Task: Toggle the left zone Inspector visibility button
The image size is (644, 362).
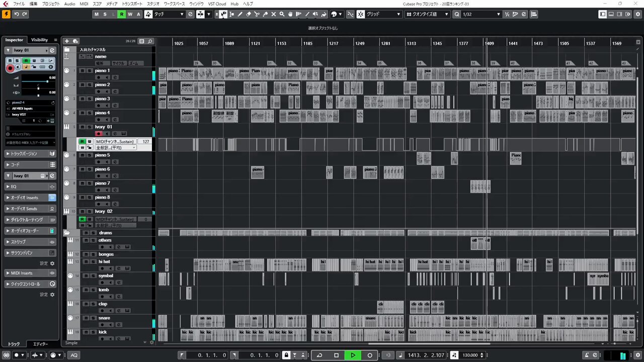Action: (603, 14)
